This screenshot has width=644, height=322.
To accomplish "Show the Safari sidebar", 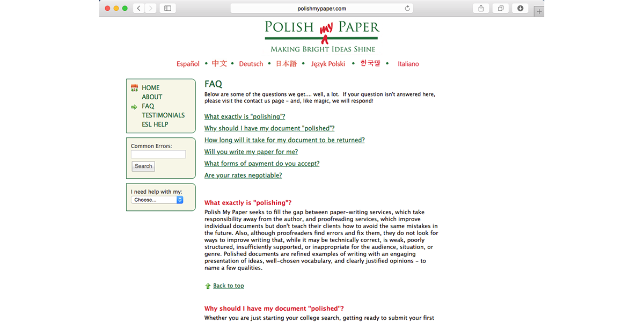I will tap(167, 8).
